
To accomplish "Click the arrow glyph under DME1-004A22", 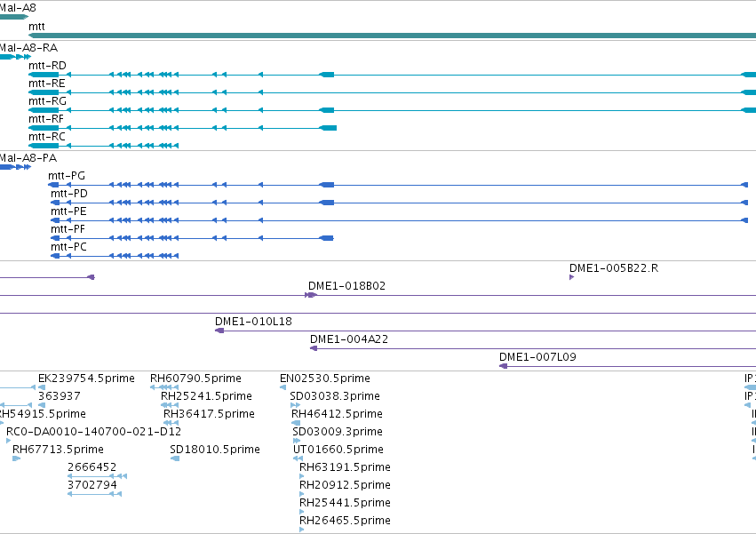I will tap(314, 348).
